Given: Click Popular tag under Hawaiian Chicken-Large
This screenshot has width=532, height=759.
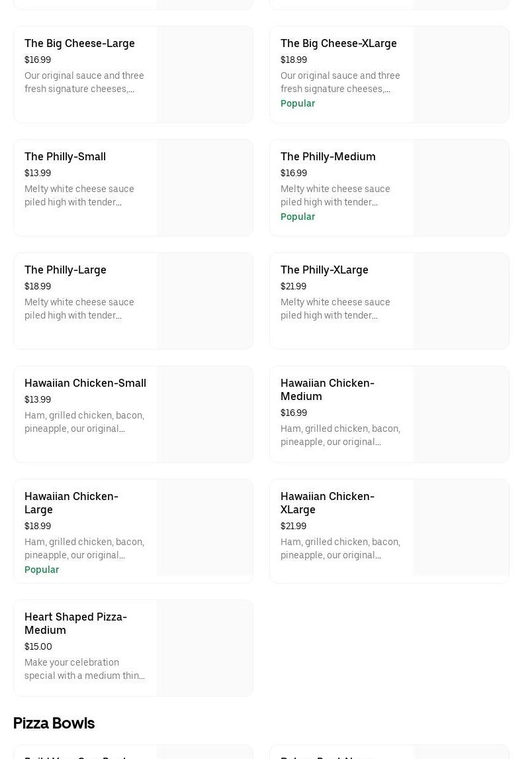Looking at the screenshot, I should [x=42, y=570].
